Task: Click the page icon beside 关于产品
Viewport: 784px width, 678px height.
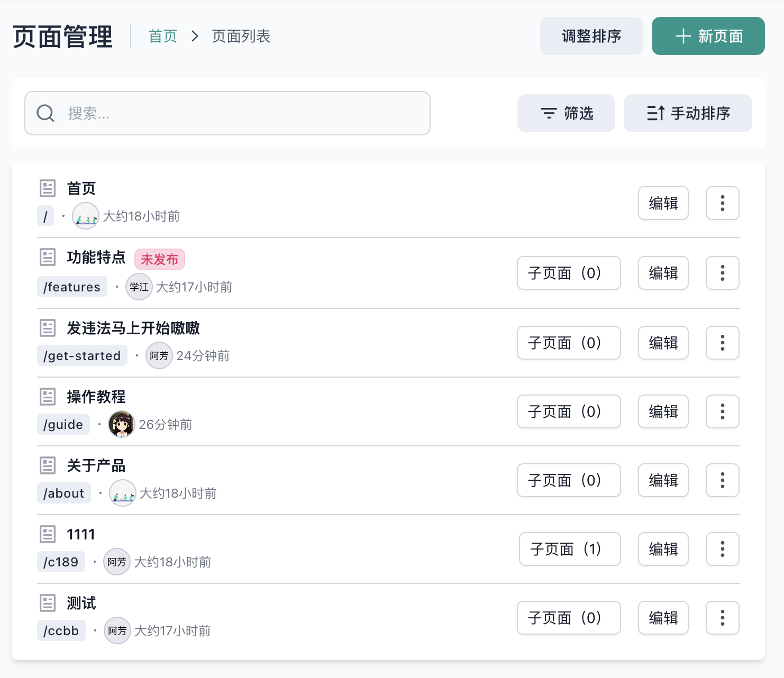Action: (48, 465)
